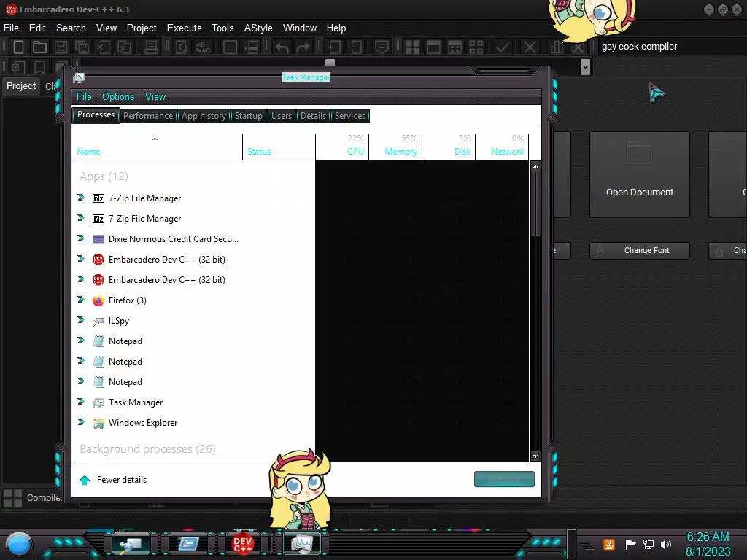The image size is (747, 560).
Task: Click the Task Manager vertical scrollbar thumb
Action: pyautogui.click(x=535, y=204)
